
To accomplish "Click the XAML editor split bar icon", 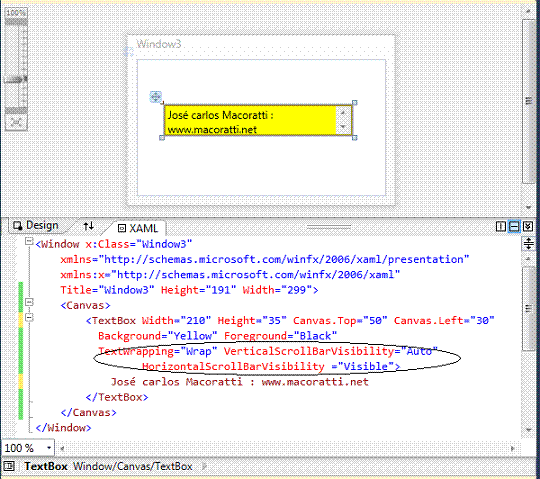I will click(529, 244).
